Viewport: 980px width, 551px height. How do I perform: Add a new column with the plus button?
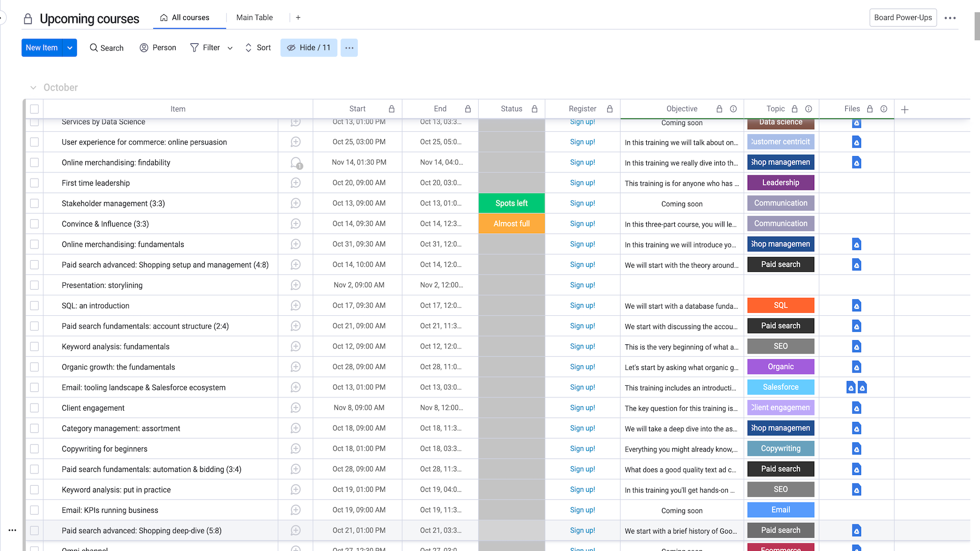pyautogui.click(x=904, y=109)
